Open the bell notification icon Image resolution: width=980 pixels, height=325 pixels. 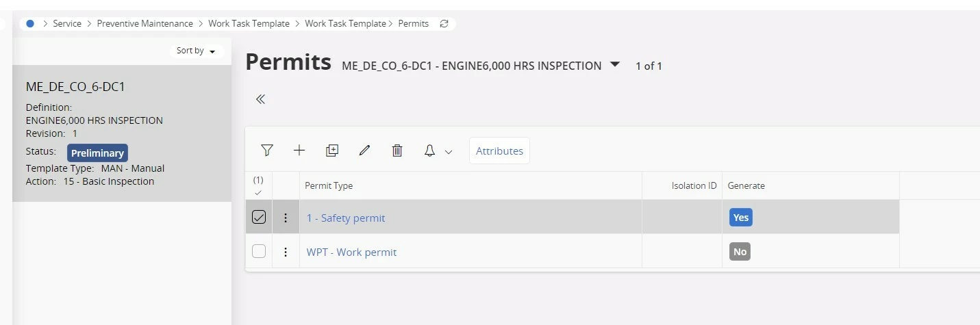(429, 151)
